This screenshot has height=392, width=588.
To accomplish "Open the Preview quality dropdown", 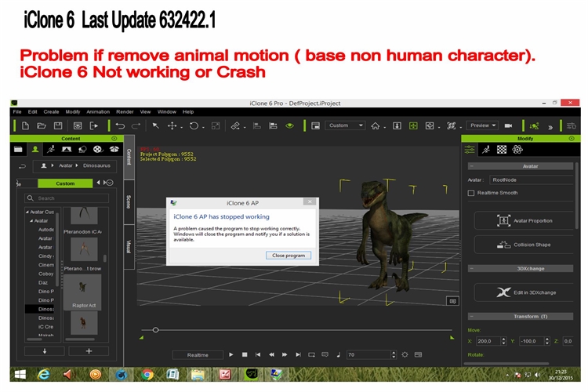I will point(481,125).
